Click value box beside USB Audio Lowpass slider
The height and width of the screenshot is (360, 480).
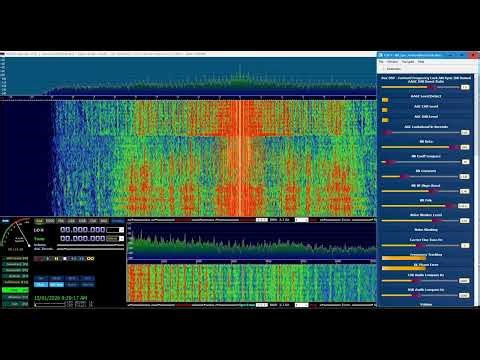(x=464, y=295)
